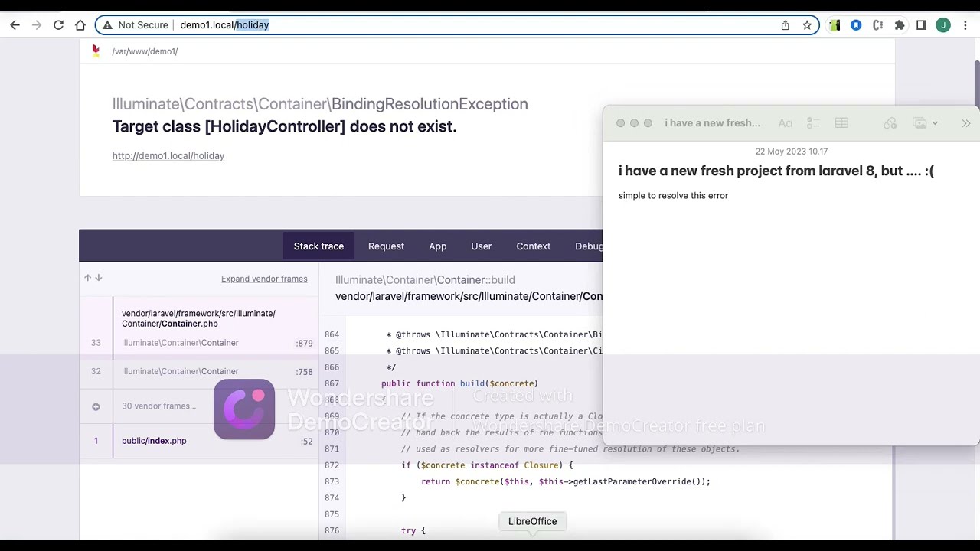
Task: Toggle the browser side panel
Action: 921,25
